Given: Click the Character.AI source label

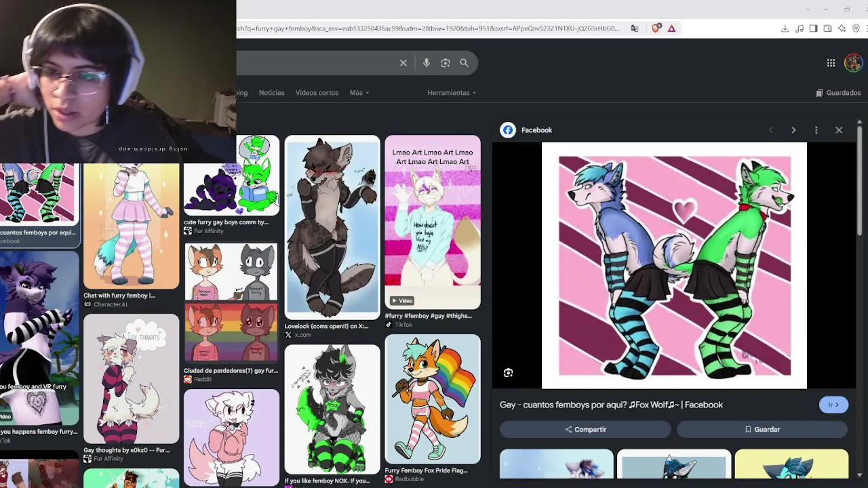Looking at the screenshot, I should 111,304.
